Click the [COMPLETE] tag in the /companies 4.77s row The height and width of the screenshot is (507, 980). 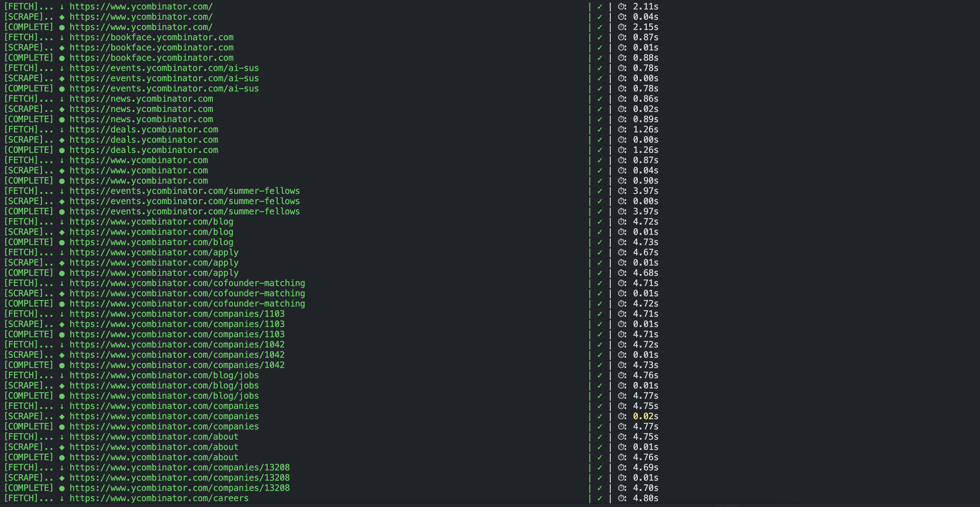(29, 427)
